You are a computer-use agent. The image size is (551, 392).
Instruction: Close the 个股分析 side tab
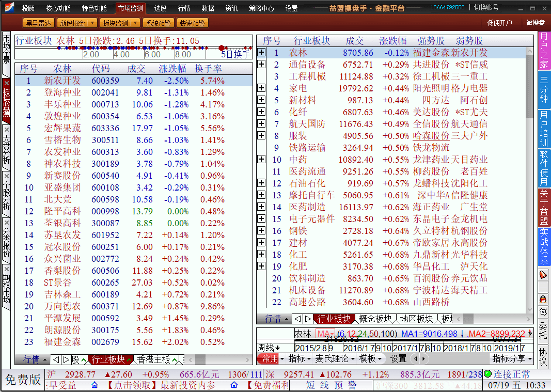[6, 176]
